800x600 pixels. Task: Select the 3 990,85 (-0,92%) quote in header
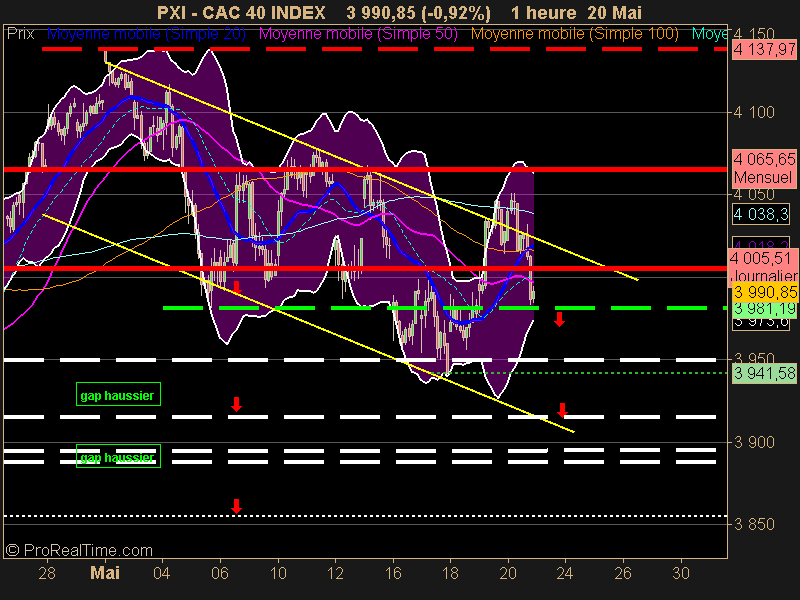click(418, 13)
